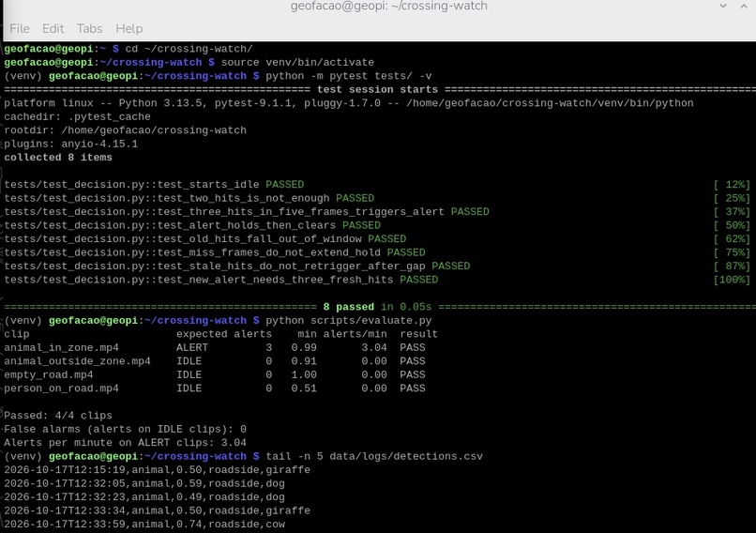Image resolution: width=756 pixels, height=533 pixels.
Task: Click the 'False alarms (alerts on IDLE clips): 0' line
Action: [x=126, y=429]
